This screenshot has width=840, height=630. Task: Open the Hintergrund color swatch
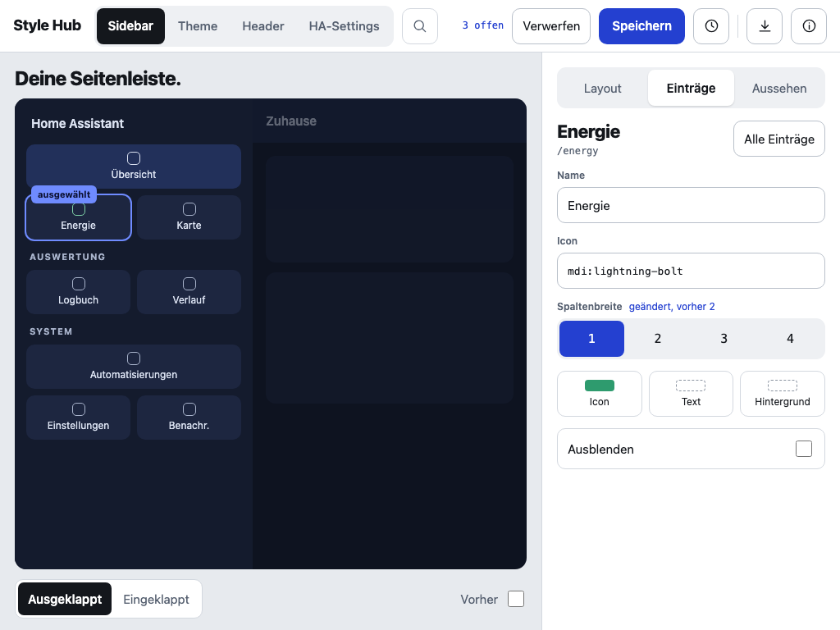click(782, 394)
